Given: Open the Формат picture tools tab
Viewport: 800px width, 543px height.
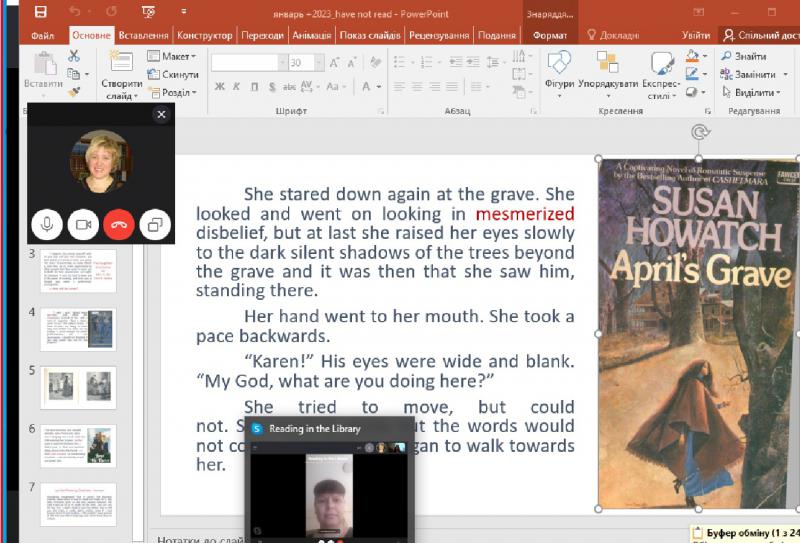Looking at the screenshot, I should click(550, 35).
